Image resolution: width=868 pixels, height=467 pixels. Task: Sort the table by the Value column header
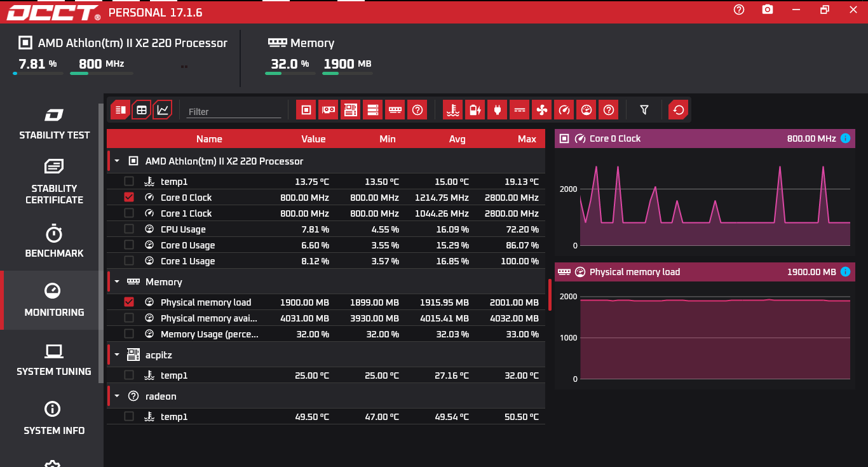pos(313,139)
